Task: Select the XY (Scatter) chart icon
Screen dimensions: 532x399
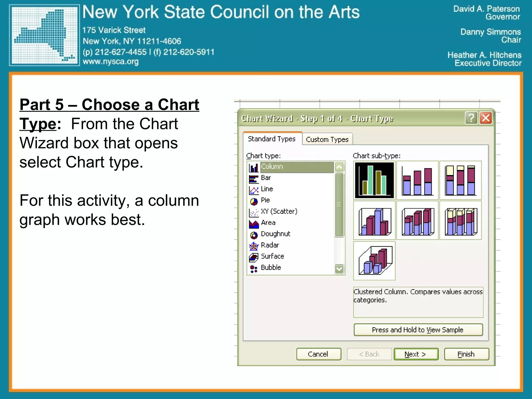Action: pyautogui.click(x=254, y=212)
